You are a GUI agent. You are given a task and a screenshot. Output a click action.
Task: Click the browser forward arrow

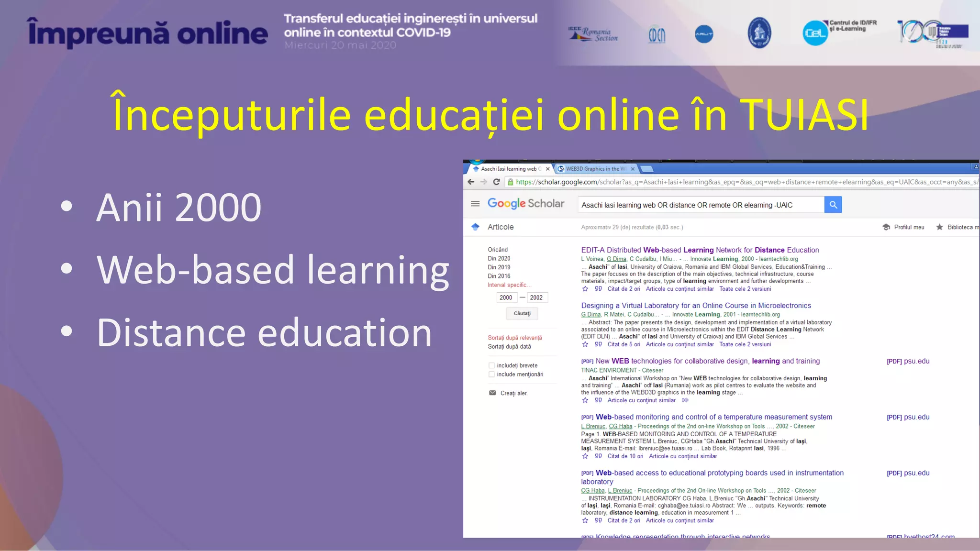click(x=484, y=182)
